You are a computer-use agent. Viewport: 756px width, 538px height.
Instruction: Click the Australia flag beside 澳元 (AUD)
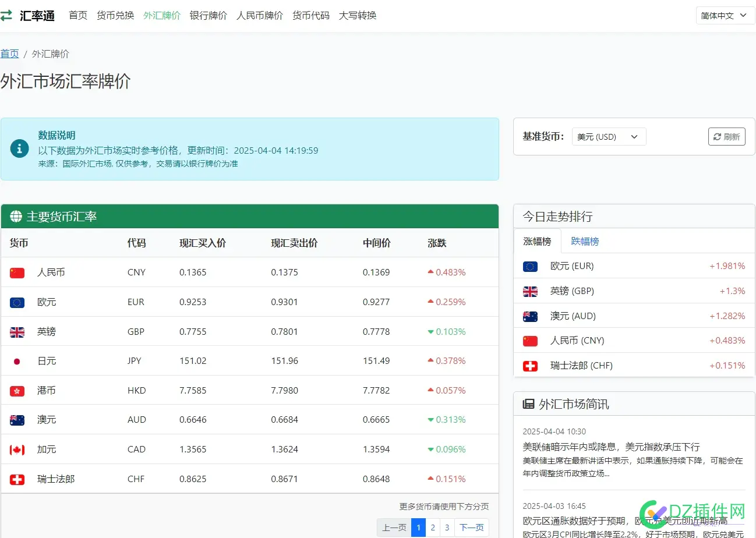[x=529, y=316]
